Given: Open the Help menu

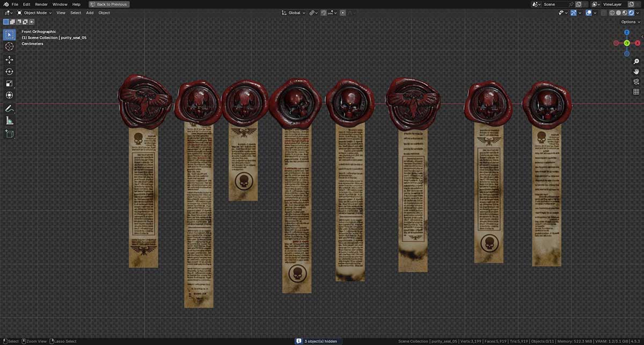Looking at the screenshot, I should tap(76, 4).
